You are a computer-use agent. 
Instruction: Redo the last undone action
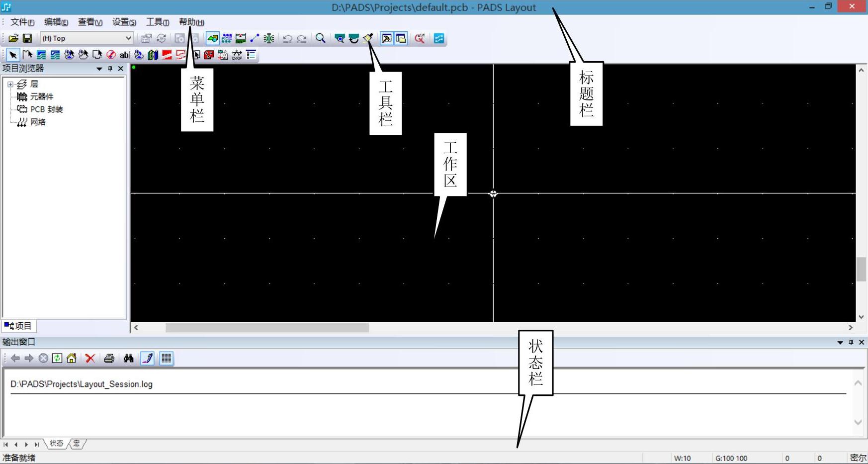(302, 38)
